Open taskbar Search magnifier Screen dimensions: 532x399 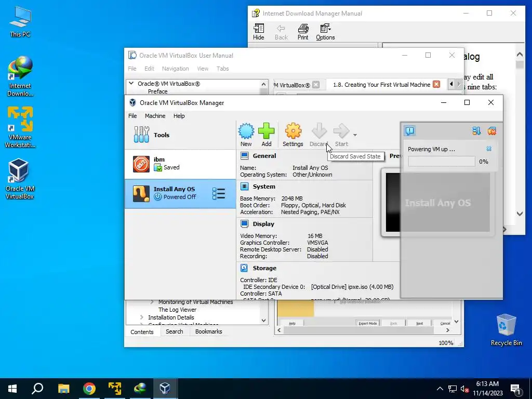click(x=37, y=388)
